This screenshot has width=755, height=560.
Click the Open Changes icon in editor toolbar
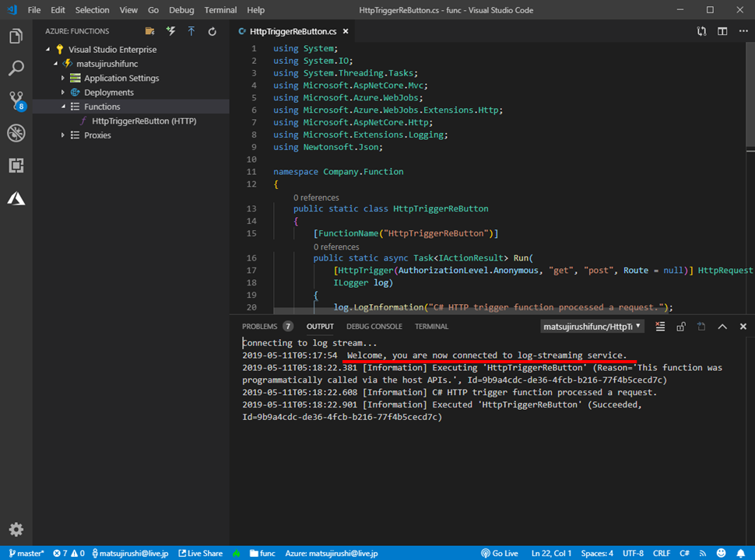tap(701, 31)
